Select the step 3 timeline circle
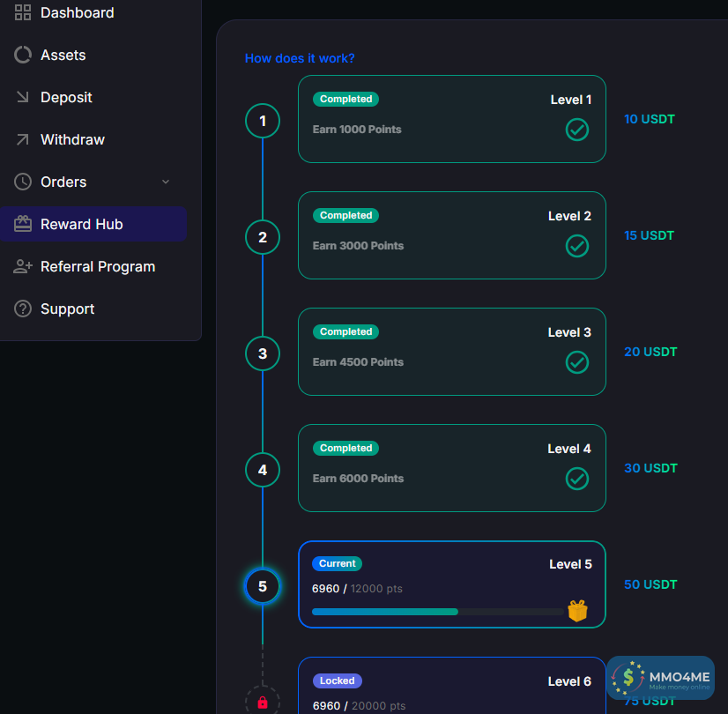Image resolution: width=728 pixels, height=714 pixels. pyautogui.click(x=263, y=353)
